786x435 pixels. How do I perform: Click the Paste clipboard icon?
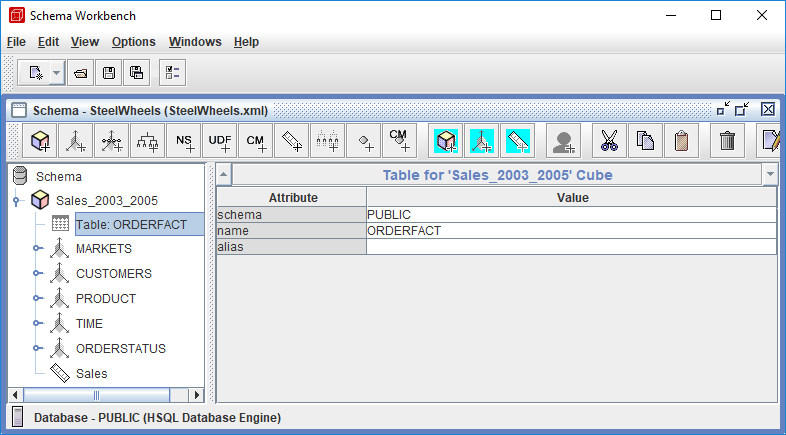(x=681, y=141)
